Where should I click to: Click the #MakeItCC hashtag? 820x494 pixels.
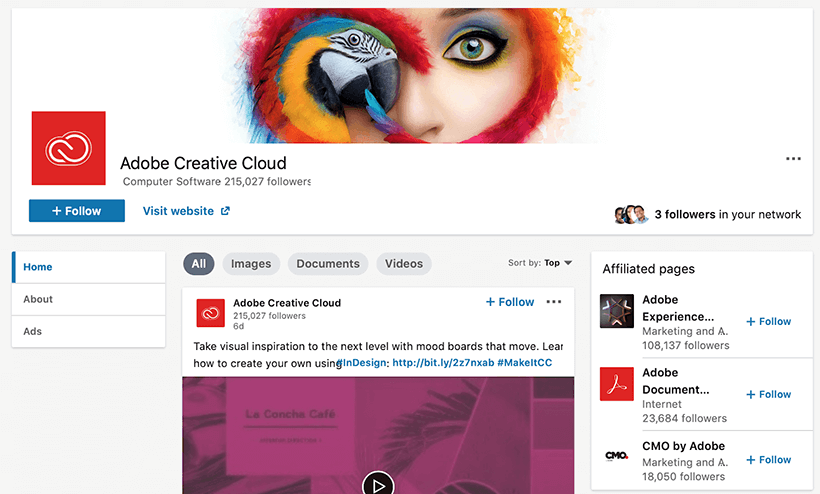525,363
